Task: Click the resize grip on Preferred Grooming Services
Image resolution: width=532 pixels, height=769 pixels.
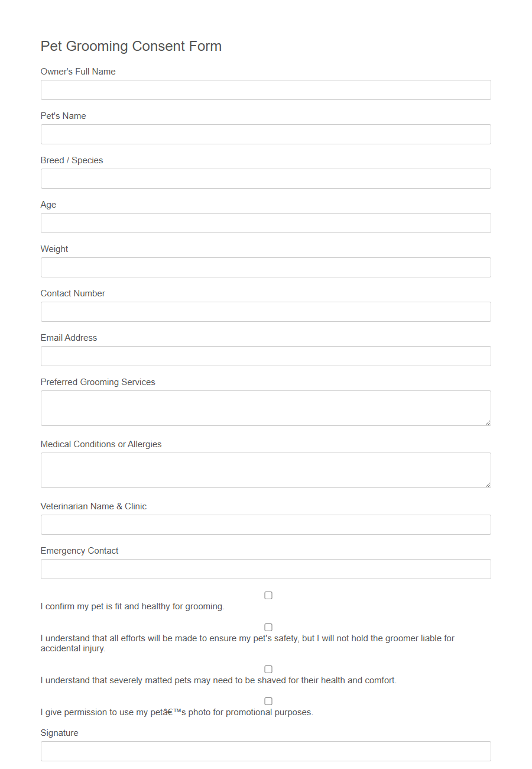Action: click(488, 422)
